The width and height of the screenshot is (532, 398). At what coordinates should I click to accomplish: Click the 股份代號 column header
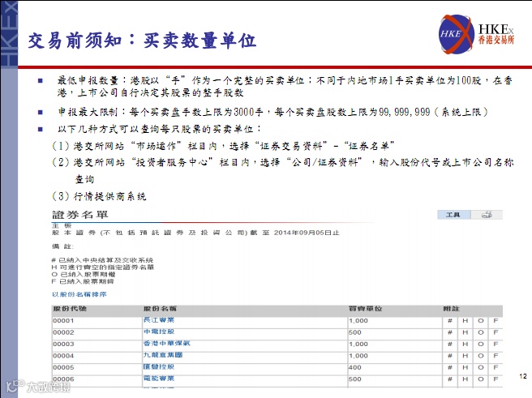[x=70, y=309]
